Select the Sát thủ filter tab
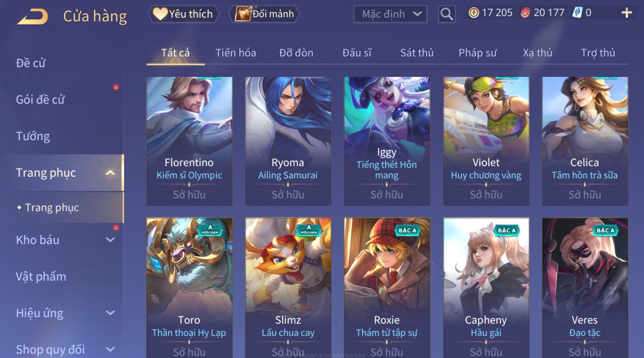The image size is (644, 358). pos(417,53)
